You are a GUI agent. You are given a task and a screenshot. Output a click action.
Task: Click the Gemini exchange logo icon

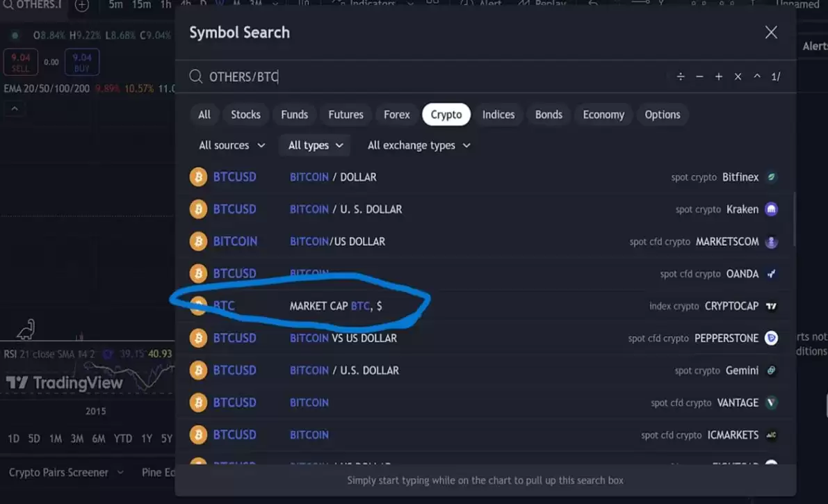click(x=771, y=370)
